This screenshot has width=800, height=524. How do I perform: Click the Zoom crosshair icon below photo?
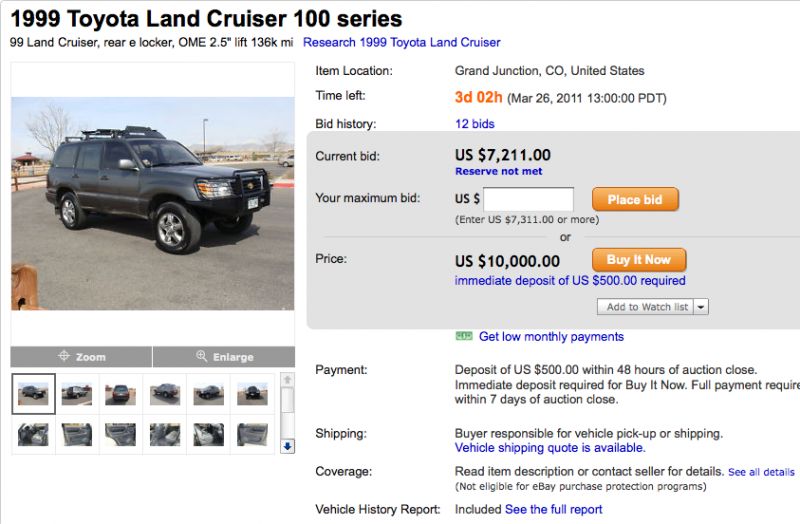[64, 356]
